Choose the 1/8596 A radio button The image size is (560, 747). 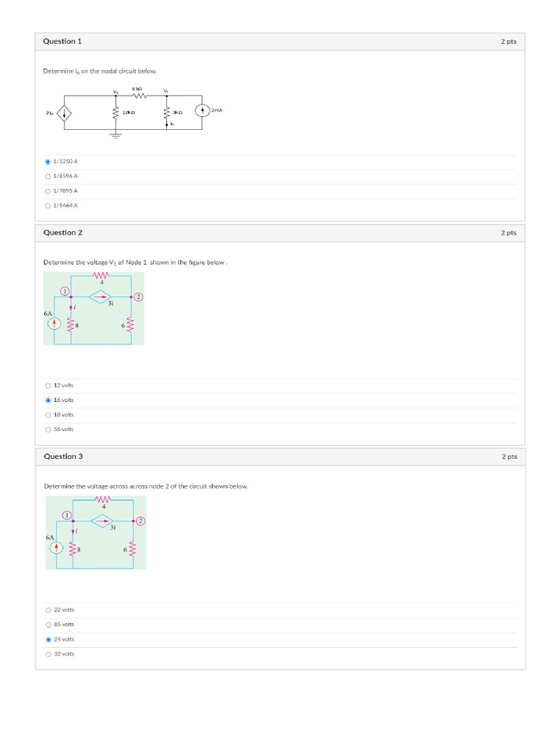48,176
